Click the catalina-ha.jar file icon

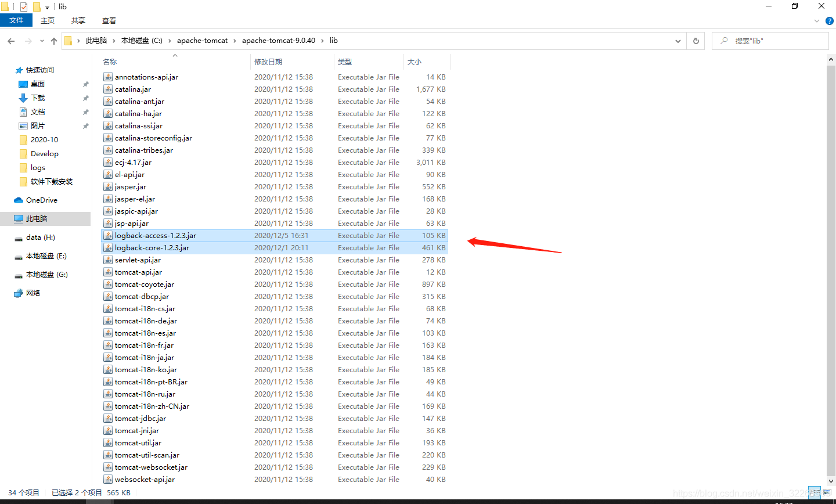(108, 113)
